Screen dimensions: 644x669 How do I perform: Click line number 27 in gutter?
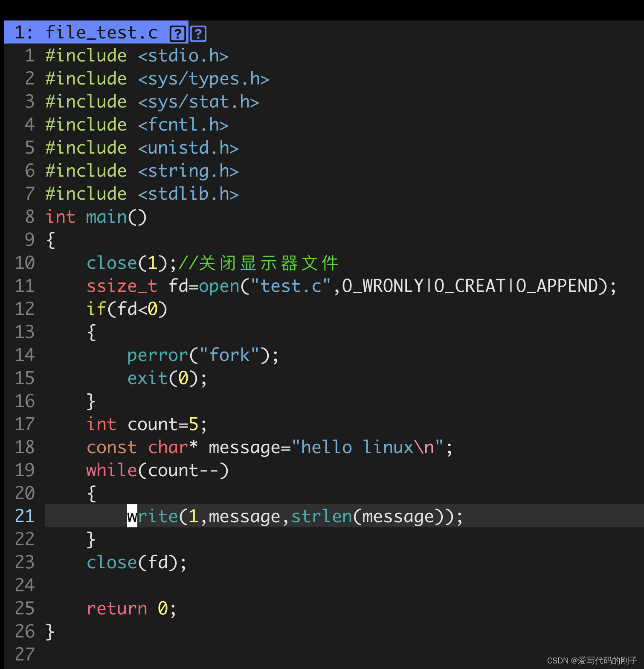[x=25, y=655]
